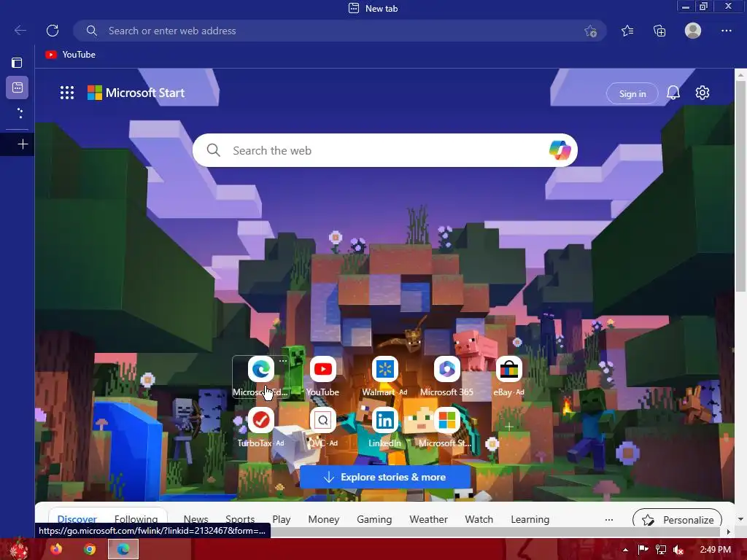Click the Personalize button
The height and width of the screenshot is (560, 747).
[x=677, y=519]
